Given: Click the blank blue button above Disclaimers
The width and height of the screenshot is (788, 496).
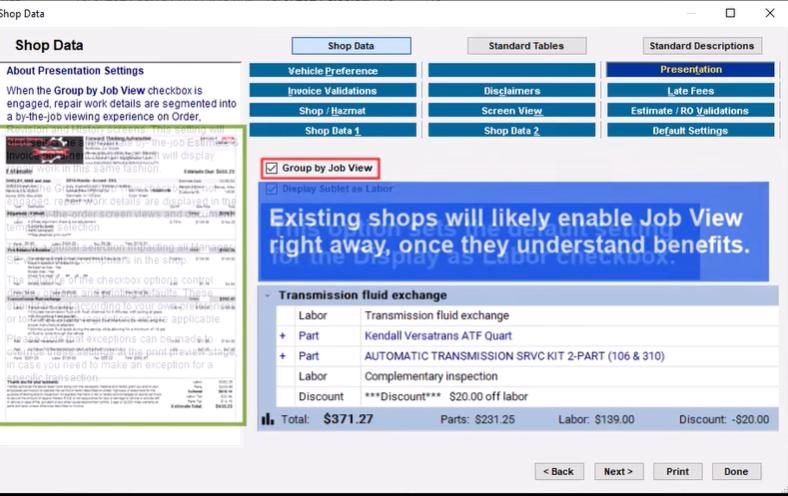Looking at the screenshot, I should point(512,70).
